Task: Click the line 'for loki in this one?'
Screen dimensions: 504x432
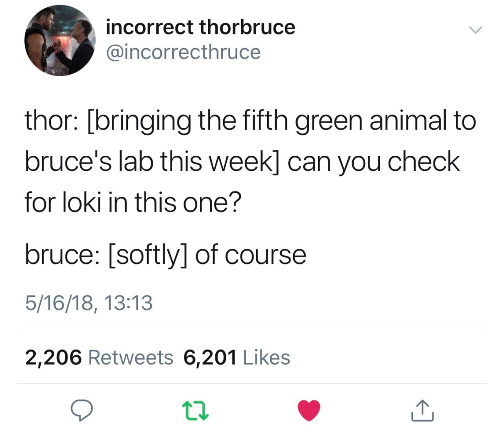Action: (x=131, y=202)
